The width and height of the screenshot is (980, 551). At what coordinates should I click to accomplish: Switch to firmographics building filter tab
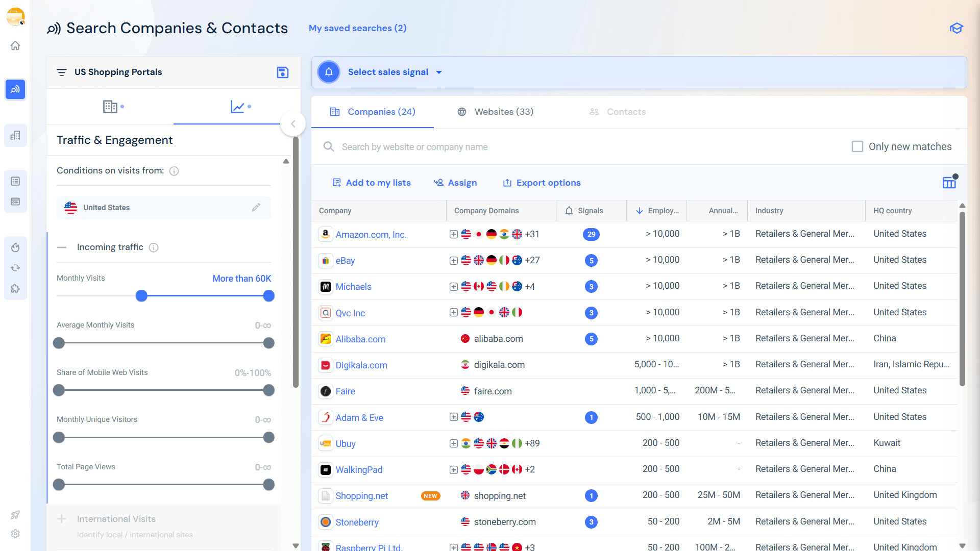110,107
